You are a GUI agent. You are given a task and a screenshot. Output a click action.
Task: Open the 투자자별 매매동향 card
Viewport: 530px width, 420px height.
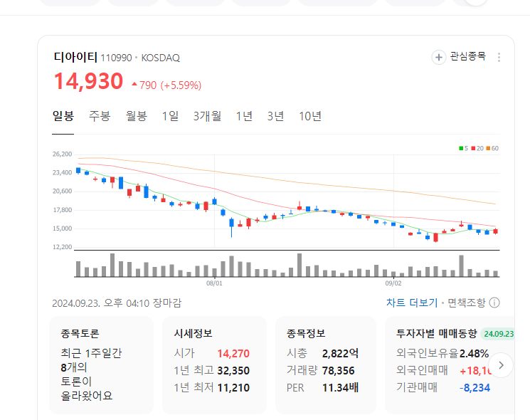click(x=450, y=365)
